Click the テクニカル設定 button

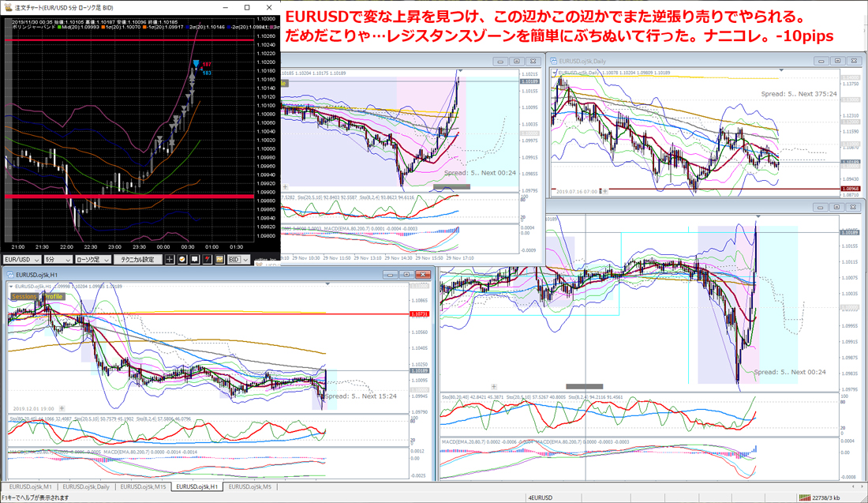(138, 259)
